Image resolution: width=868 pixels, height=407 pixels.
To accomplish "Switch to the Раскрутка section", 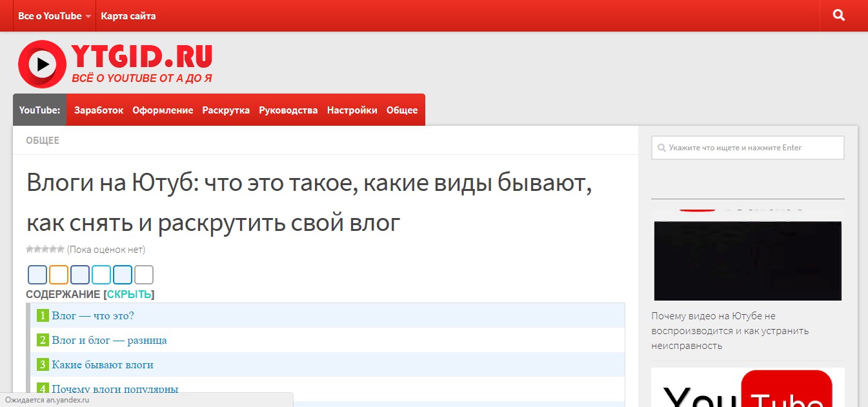I will click(x=226, y=110).
